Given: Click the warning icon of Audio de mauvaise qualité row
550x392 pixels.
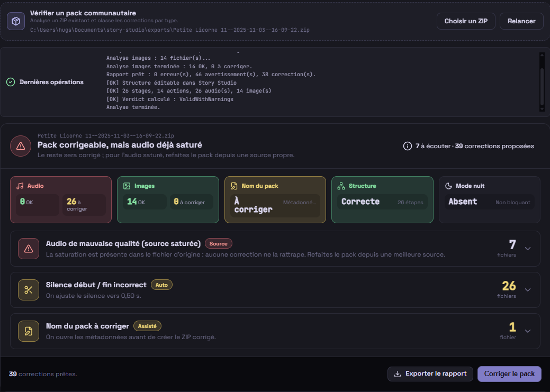Looking at the screenshot, I should pyautogui.click(x=29, y=249).
